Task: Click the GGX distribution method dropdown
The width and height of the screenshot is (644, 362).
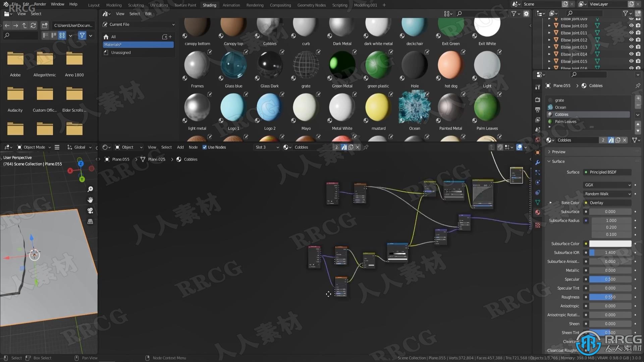Action: [607, 185]
